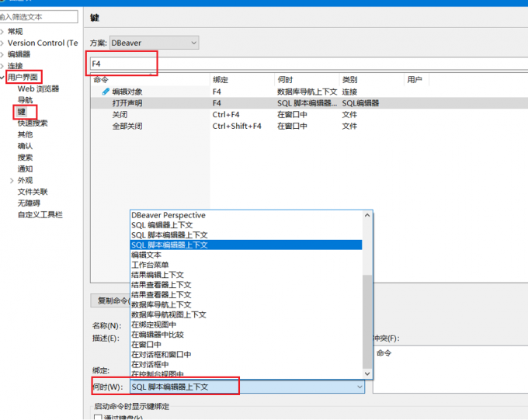Screen dimensions: 528x420
Task: Select Web 浏览器 in the tree
Action: (38, 89)
